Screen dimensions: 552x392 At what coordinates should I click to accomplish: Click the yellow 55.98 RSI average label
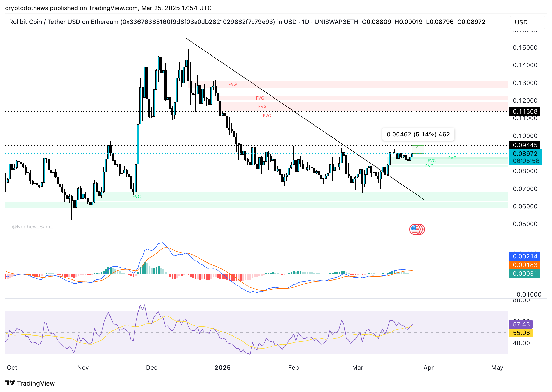point(520,333)
